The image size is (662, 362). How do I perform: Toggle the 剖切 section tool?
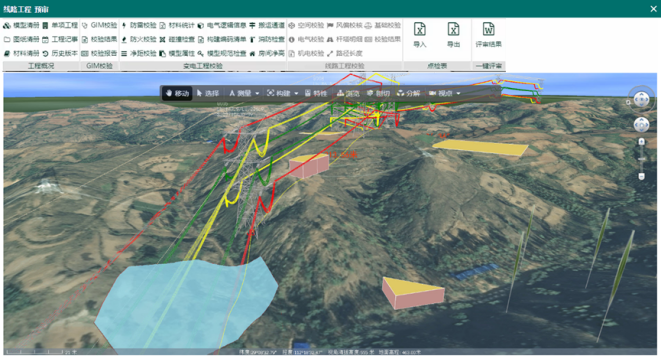[x=378, y=93]
